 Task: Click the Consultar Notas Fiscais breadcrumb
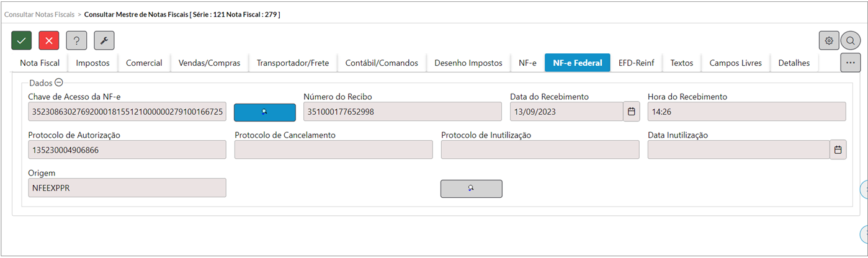(x=40, y=14)
